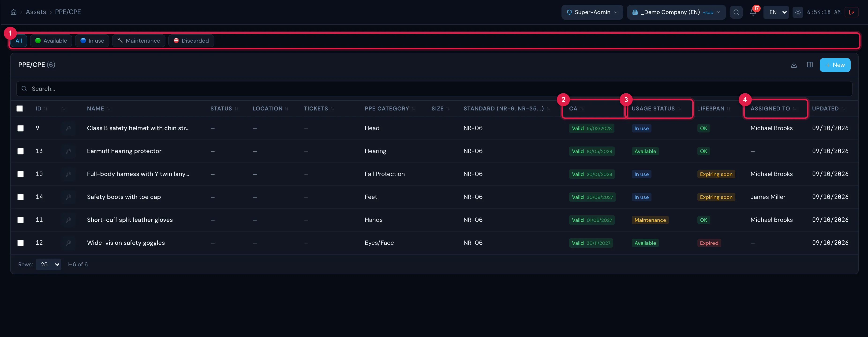Check the row for ID 9
868x337 pixels.
click(21, 128)
